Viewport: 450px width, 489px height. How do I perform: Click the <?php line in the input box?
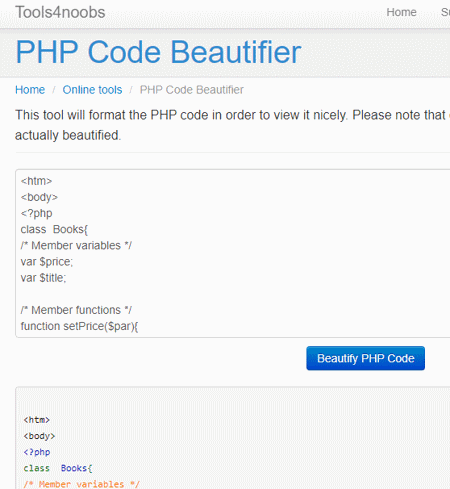pos(37,213)
